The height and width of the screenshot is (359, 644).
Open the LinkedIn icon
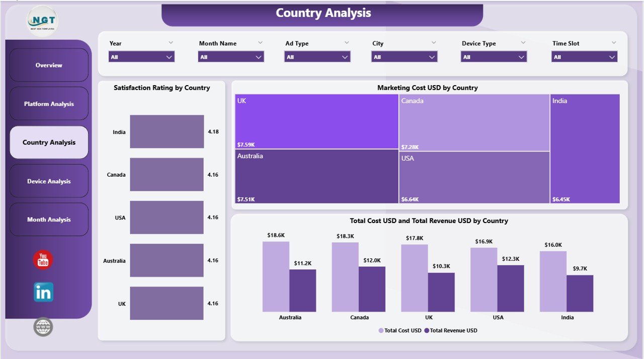point(43,292)
